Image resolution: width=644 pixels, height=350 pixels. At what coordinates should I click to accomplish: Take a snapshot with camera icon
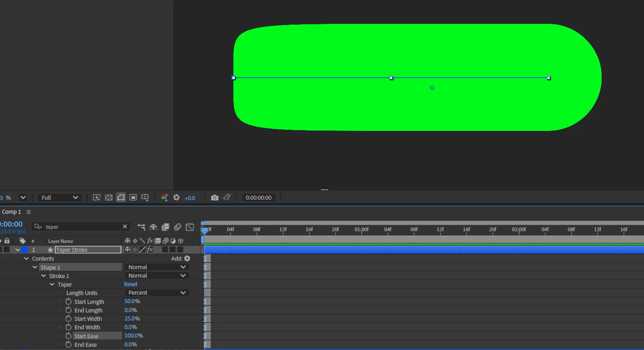[x=215, y=198]
